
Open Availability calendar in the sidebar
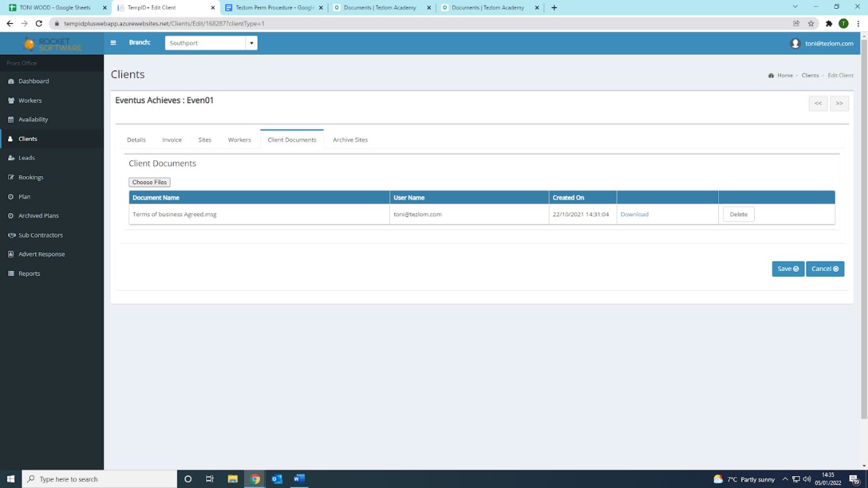pos(33,119)
